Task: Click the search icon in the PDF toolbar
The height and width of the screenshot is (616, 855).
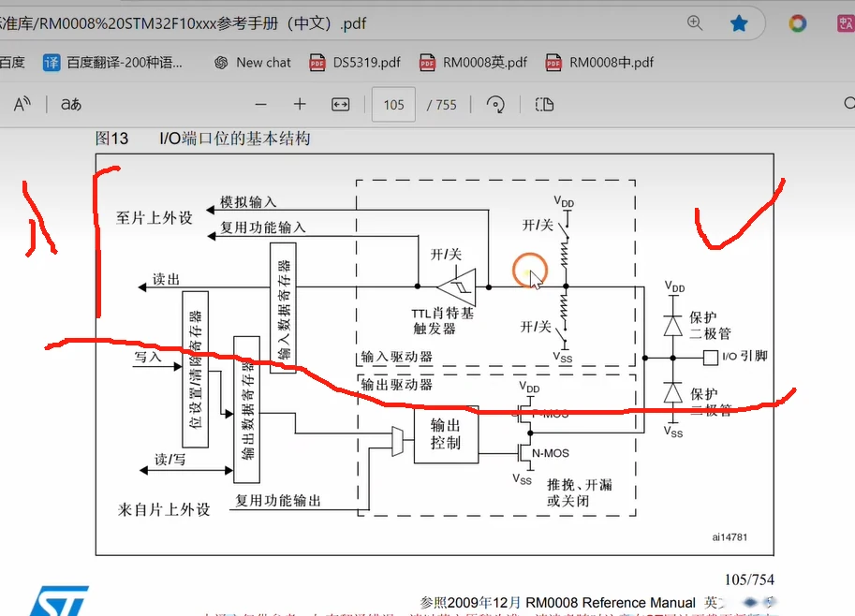Action: point(849,104)
